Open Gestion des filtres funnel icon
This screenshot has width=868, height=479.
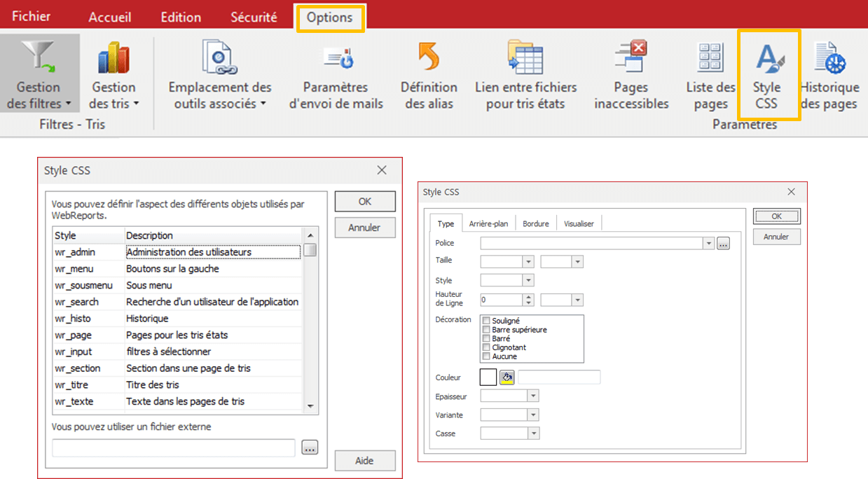click(x=39, y=57)
